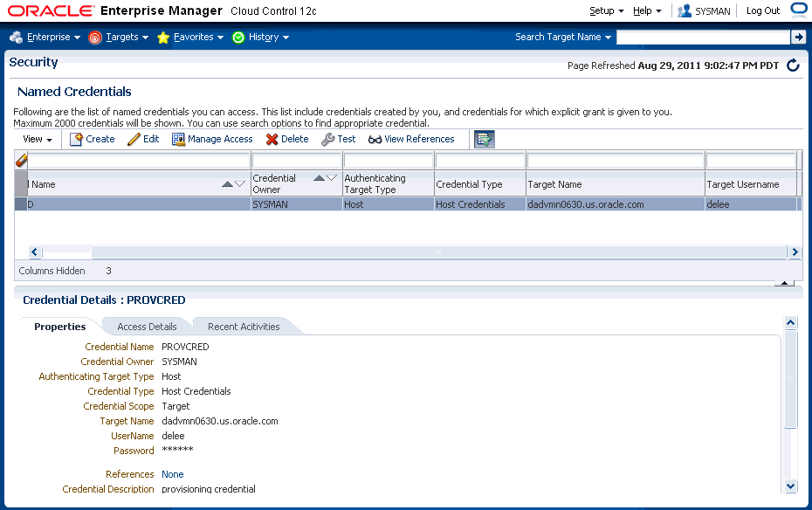Click the SYSMAN user icon
Viewport: 812px width, 510px height.
(x=685, y=10)
